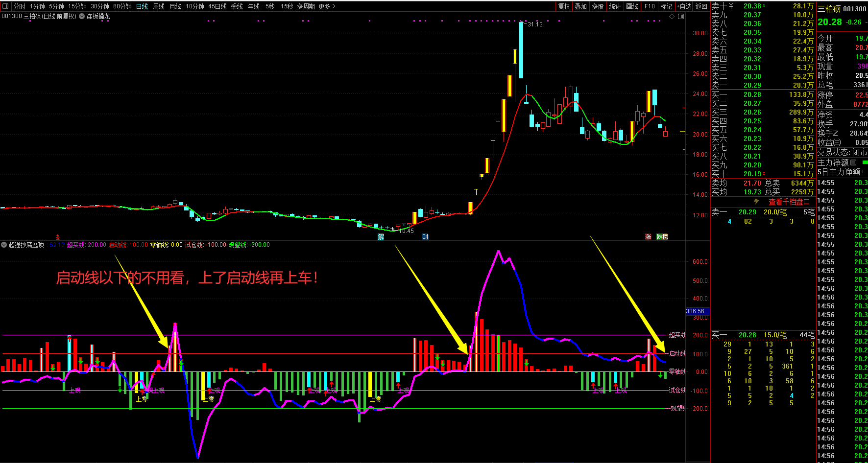
Task: Select the 45日线 period tab
Action: pyautogui.click(x=217, y=6)
